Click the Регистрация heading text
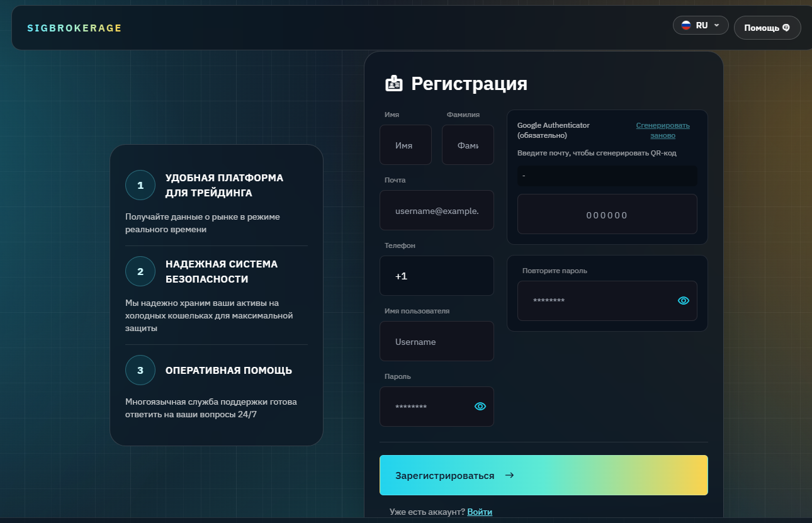Image resolution: width=812 pixels, height=523 pixels. (470, 84)
